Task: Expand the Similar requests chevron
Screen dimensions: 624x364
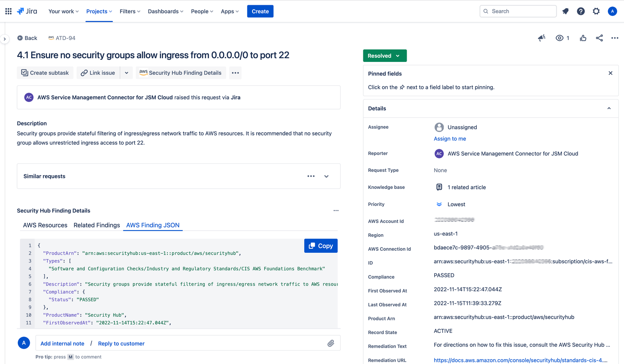Action: pyautogui.click(x=326, y=176)
